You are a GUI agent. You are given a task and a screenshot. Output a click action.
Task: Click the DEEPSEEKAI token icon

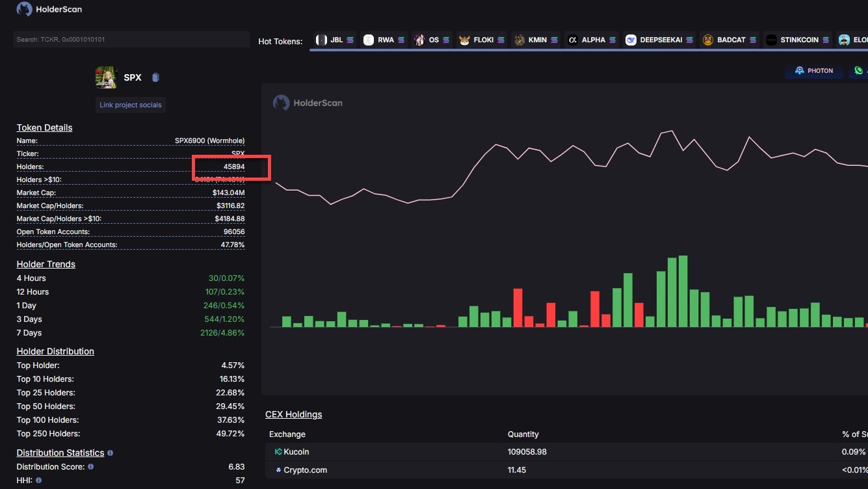pos(631,40)
